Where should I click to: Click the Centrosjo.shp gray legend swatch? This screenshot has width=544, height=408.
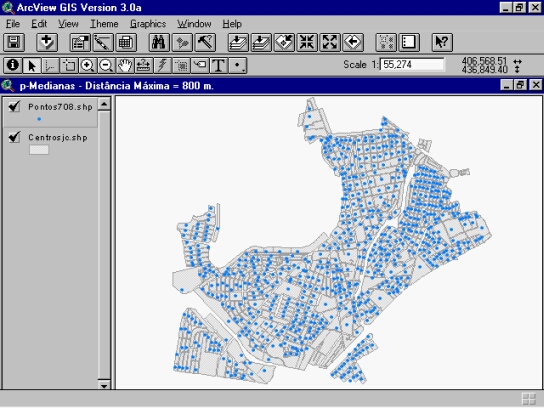click(x=39, y=150)
